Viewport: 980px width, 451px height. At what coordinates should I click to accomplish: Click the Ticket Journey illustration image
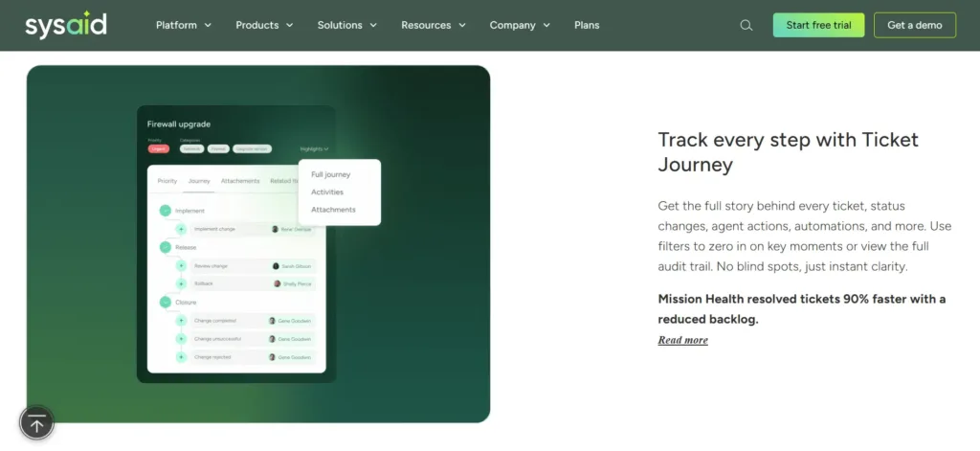click(258, 244)
